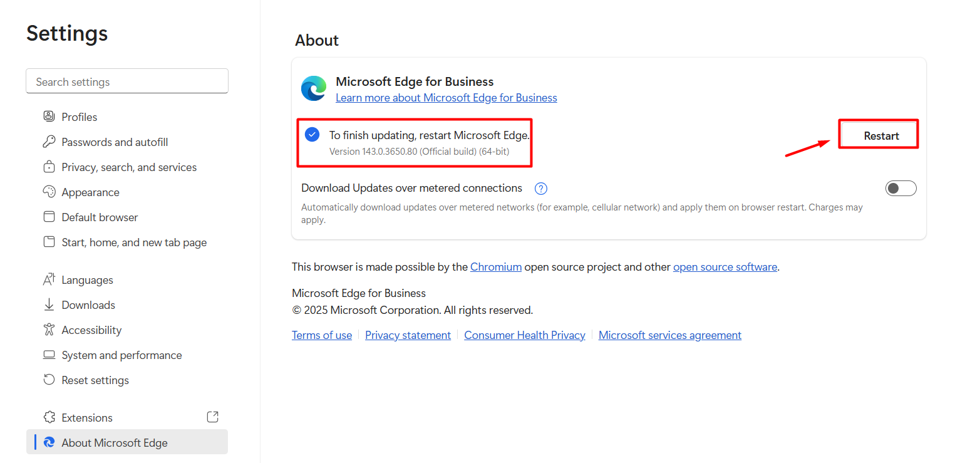Click the Microsoft Edge logo in About card
980x463 pixels.
coord(314,89)
